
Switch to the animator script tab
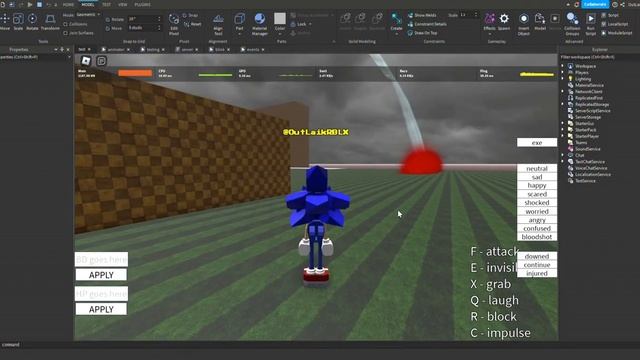[x=116, y=49]
